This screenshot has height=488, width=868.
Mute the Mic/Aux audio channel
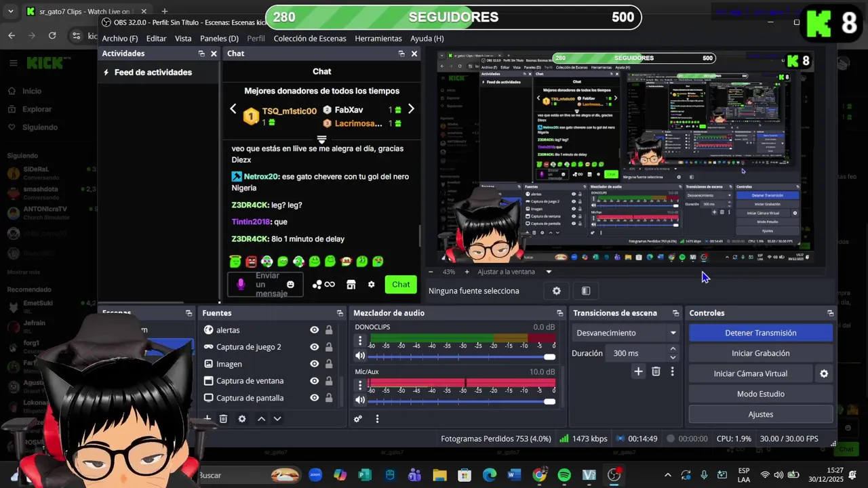pos(360,401)
